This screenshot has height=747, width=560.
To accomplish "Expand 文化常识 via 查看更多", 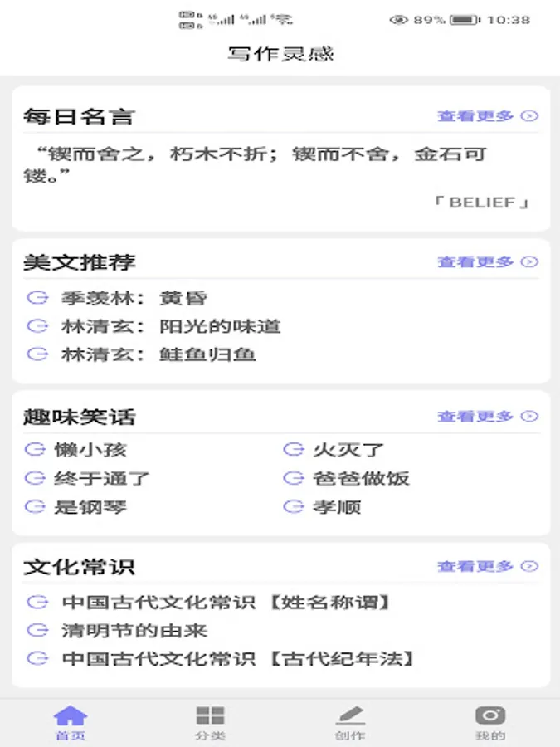I will tap(488, 566).
